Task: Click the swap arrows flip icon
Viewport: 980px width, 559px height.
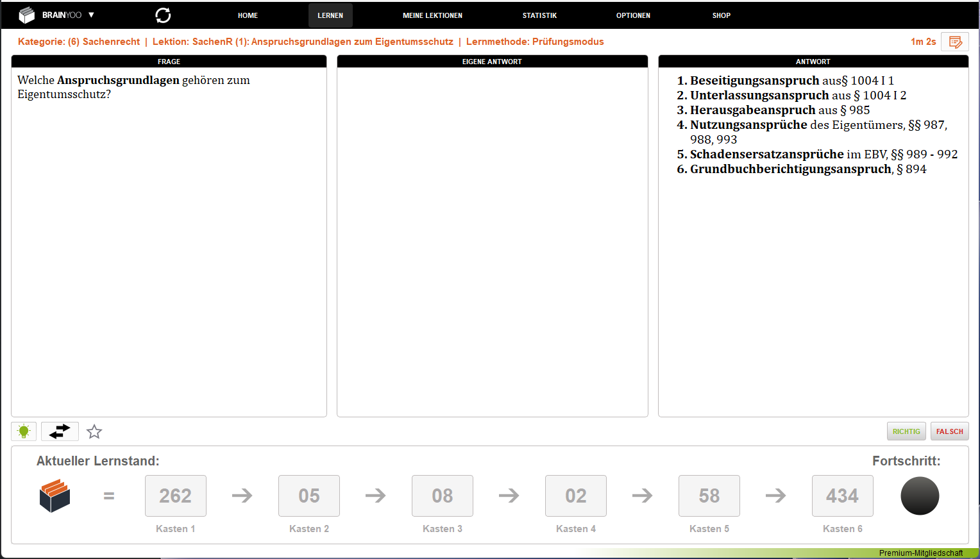Action: [x=60, y=431]
